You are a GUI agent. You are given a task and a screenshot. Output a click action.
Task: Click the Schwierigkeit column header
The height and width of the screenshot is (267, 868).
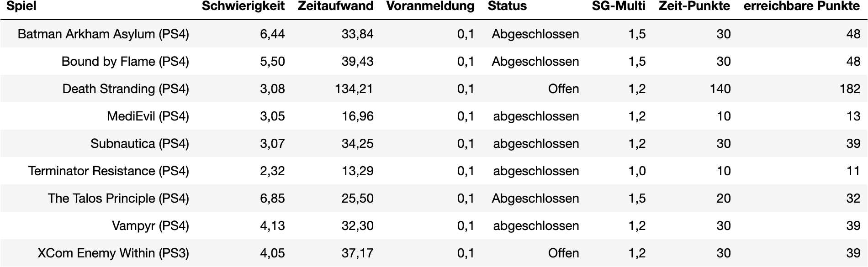point(243,6)
